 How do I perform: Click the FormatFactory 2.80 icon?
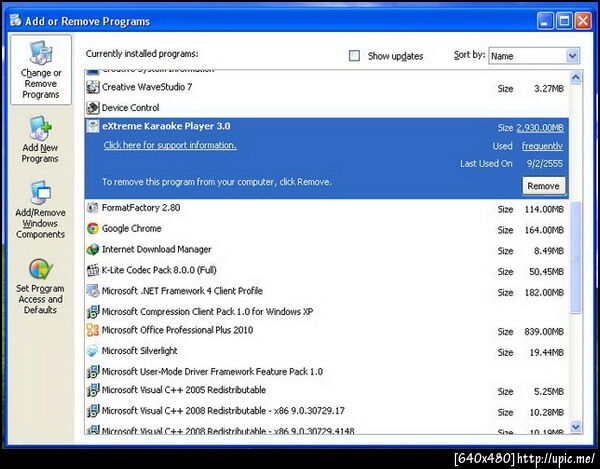tap(93, 208)
